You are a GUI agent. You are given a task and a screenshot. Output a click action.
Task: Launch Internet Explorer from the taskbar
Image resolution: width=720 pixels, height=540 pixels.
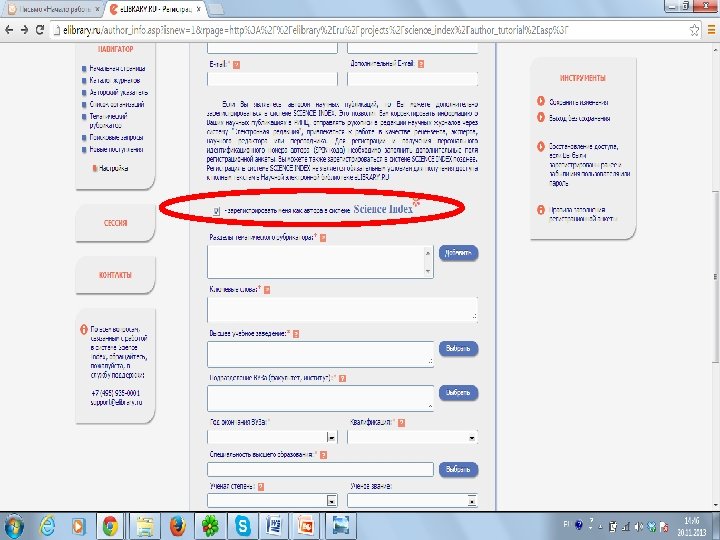[x=47, y=526]
